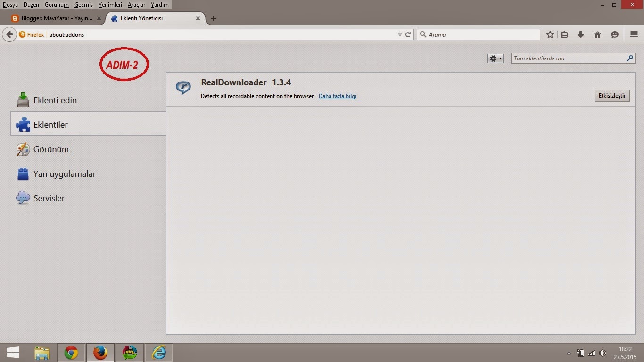Image resolution: width=644 pixels, height=362 pixels.
Task: Click the chat smiley icon in toolbar
Action: tap(615, 34)
